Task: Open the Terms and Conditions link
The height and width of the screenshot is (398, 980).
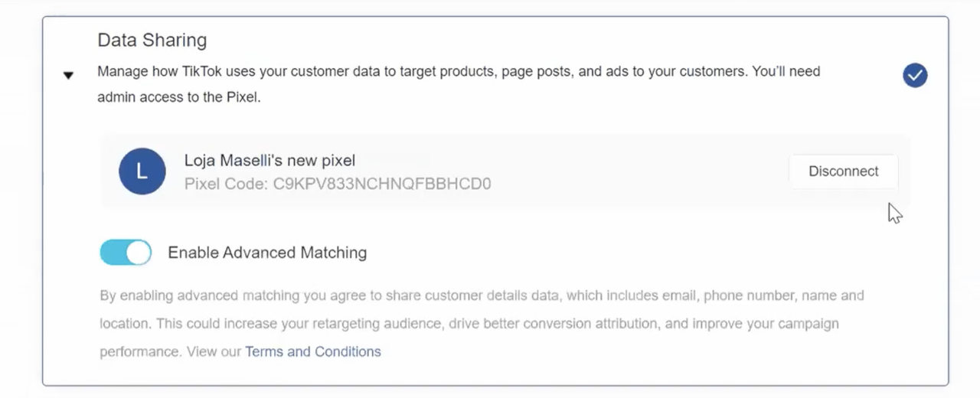Action: coord(312,351)
